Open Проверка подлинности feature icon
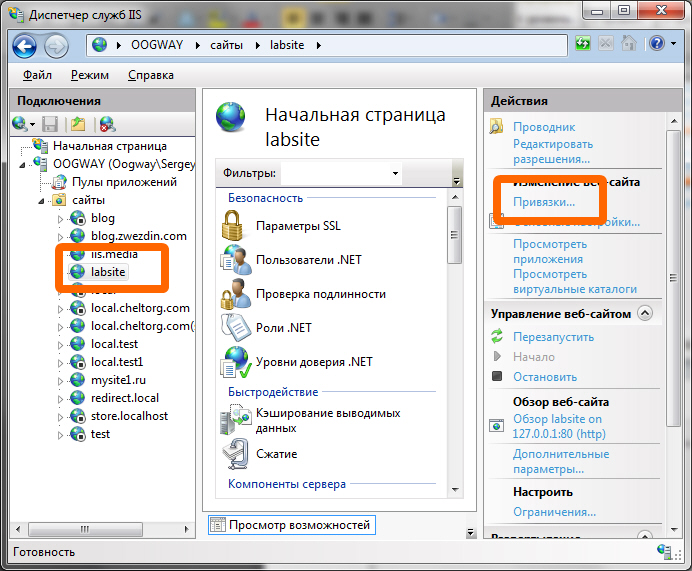 pyautogui.click(x=235, y=293)
